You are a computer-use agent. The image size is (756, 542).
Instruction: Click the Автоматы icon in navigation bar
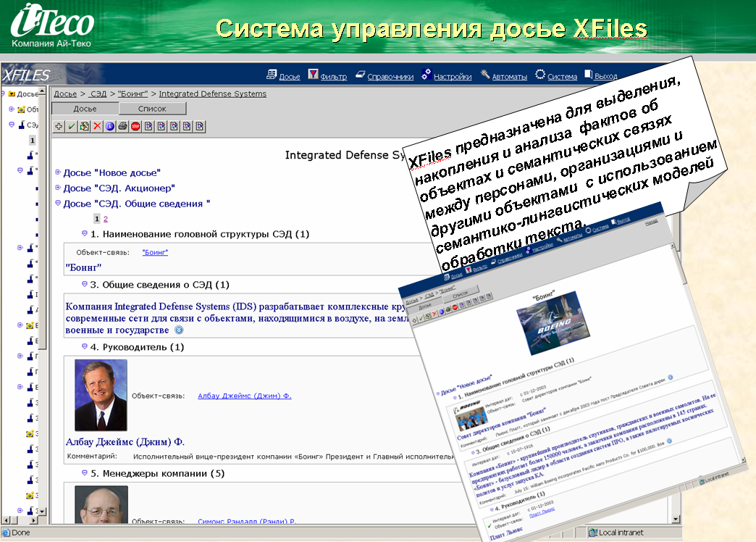[485, 75]
